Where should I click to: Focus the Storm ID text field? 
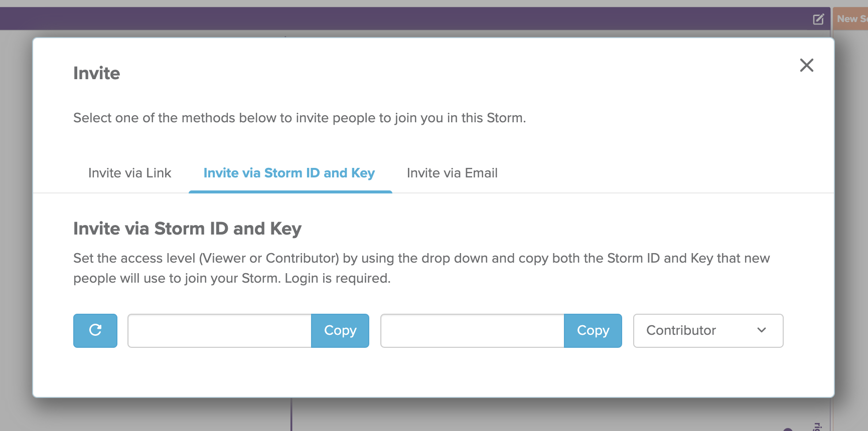pos(220,331)
